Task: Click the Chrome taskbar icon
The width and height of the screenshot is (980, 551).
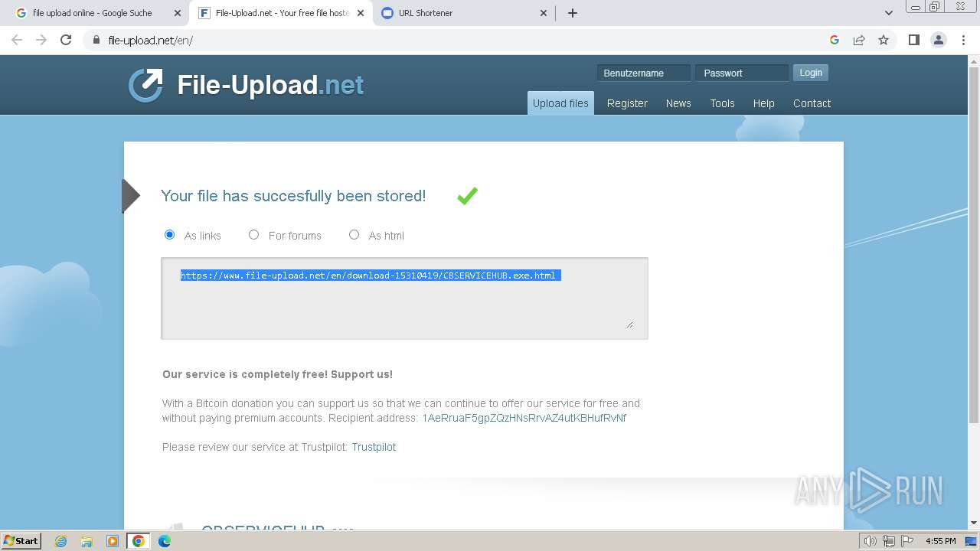Action: click(138, 541)
